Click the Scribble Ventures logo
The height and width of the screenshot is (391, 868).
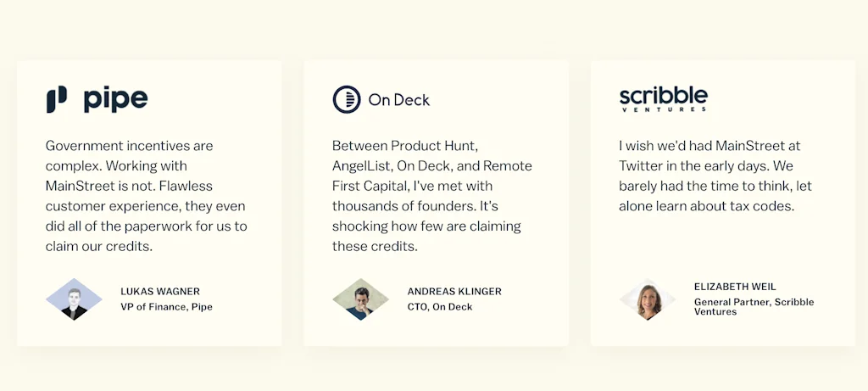click(x=663, y=98)
